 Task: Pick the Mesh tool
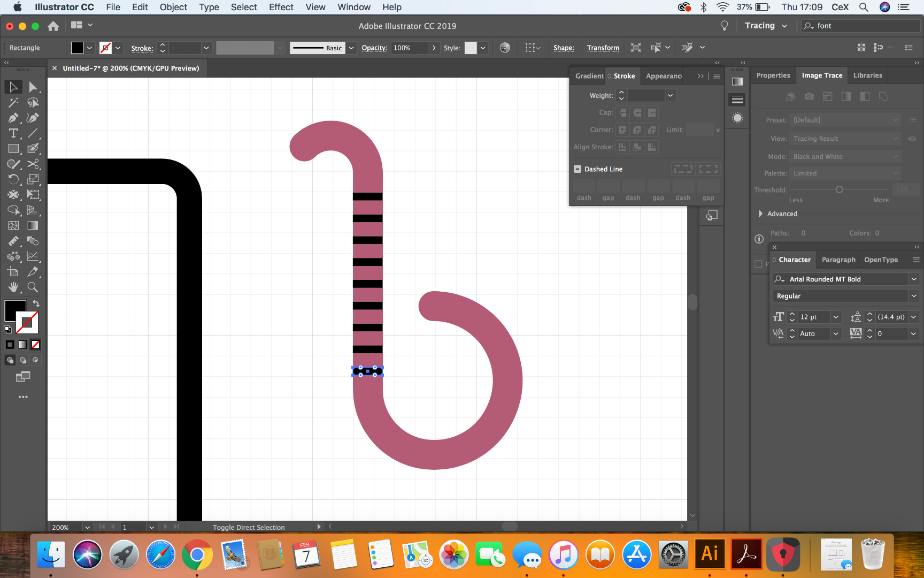(x=13, y=226)
